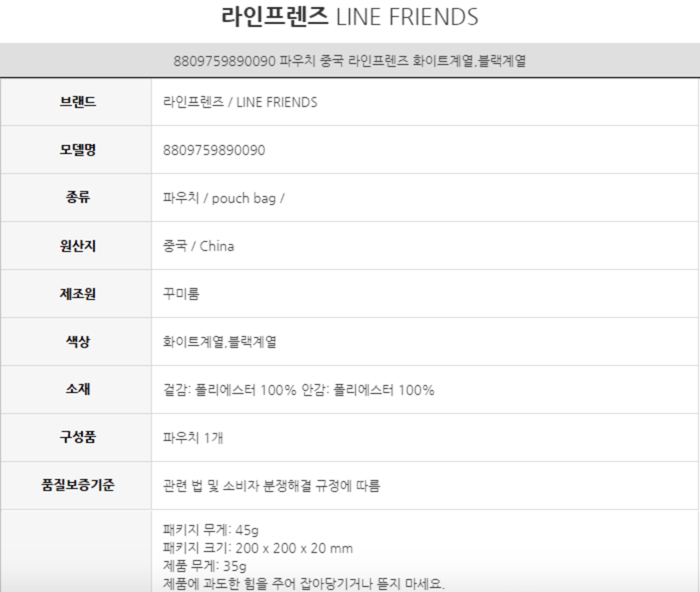
Task: Click the 원산지 row label
Action: click(x=77, y=246)
